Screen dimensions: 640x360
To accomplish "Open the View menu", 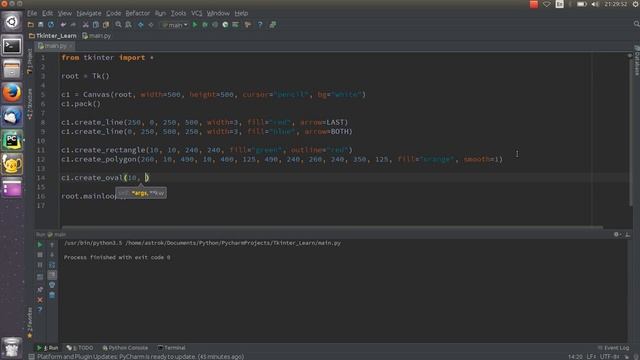I will point(64,13).
